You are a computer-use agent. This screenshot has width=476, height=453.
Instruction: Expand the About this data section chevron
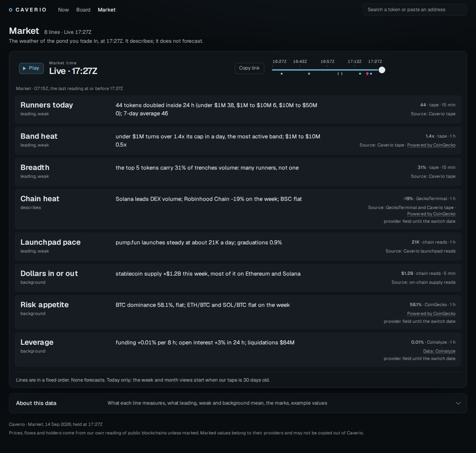tap(458, 403)
